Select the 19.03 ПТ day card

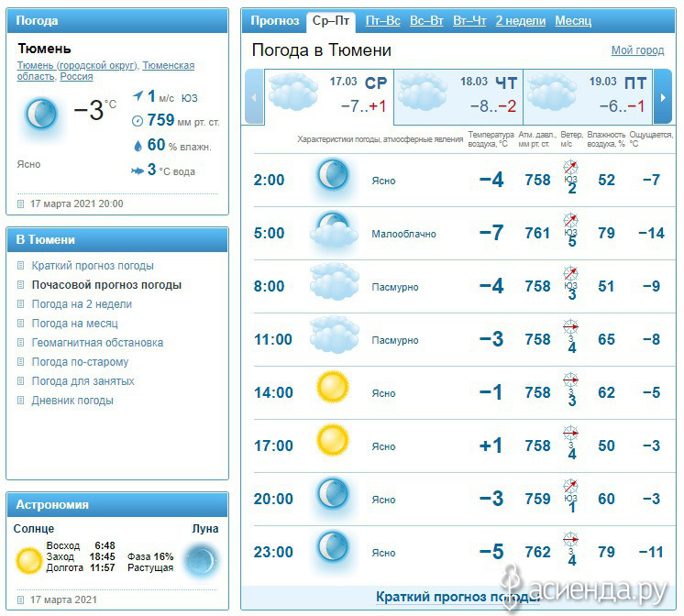[588, 97]
